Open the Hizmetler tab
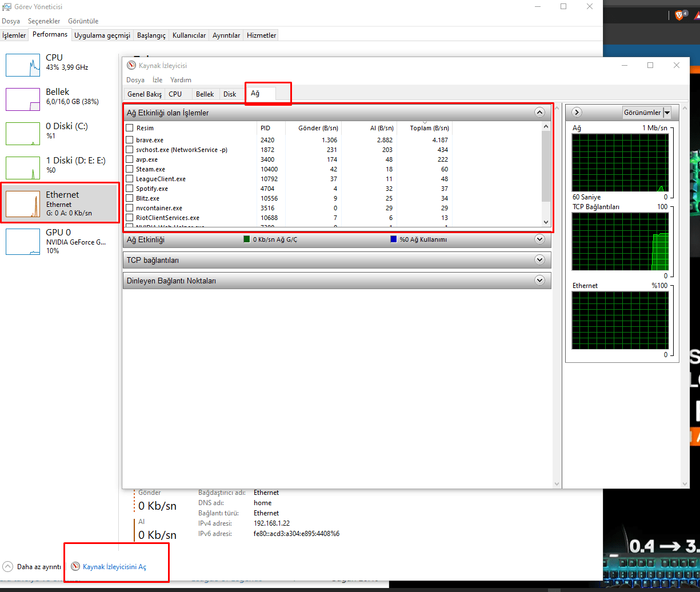 [x=261, y=35]
